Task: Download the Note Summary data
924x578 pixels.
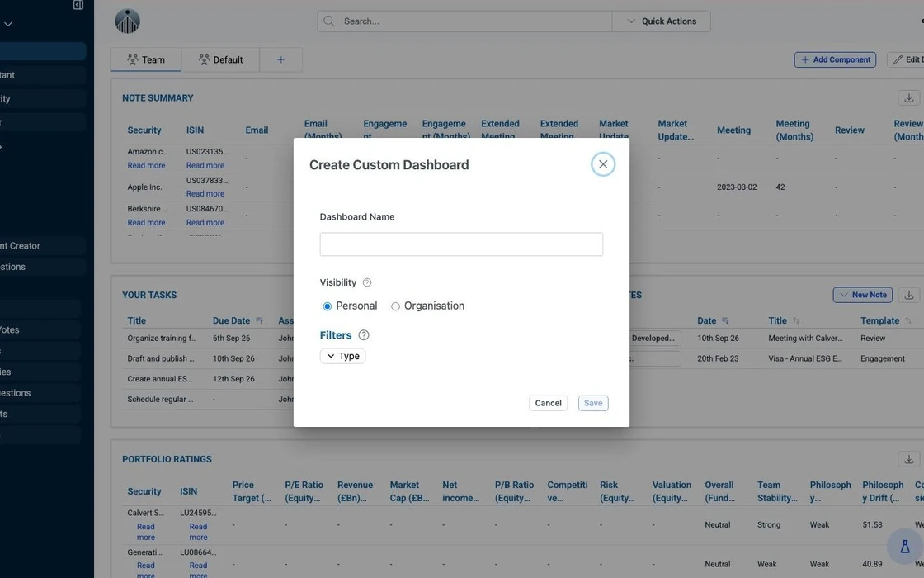Action: tap(908, 98)
